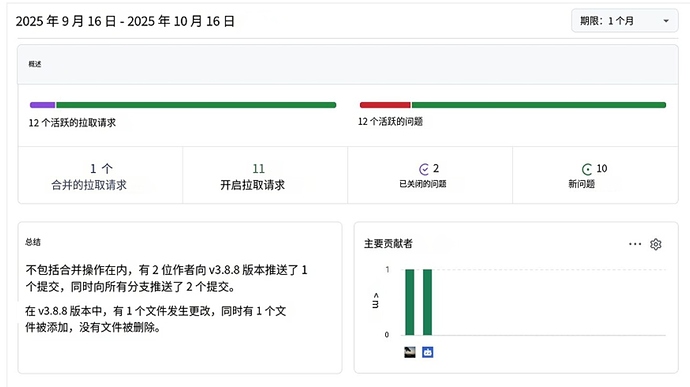Image resolution: width=690 pixels, height=387 pixels.
Task: Click the blue bot contributor avatar
Action: pos(428,352)
